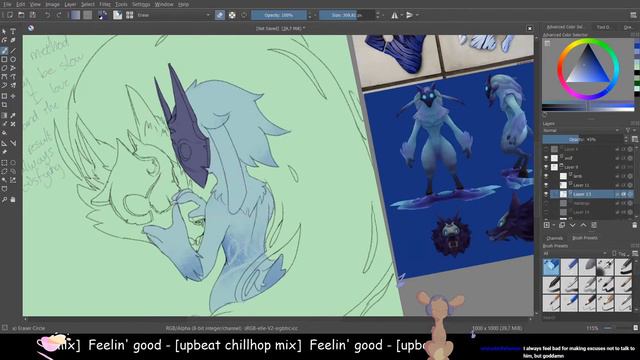Open the Settings menu
This screenshot has width=640, height=360.
click(141, 4)
